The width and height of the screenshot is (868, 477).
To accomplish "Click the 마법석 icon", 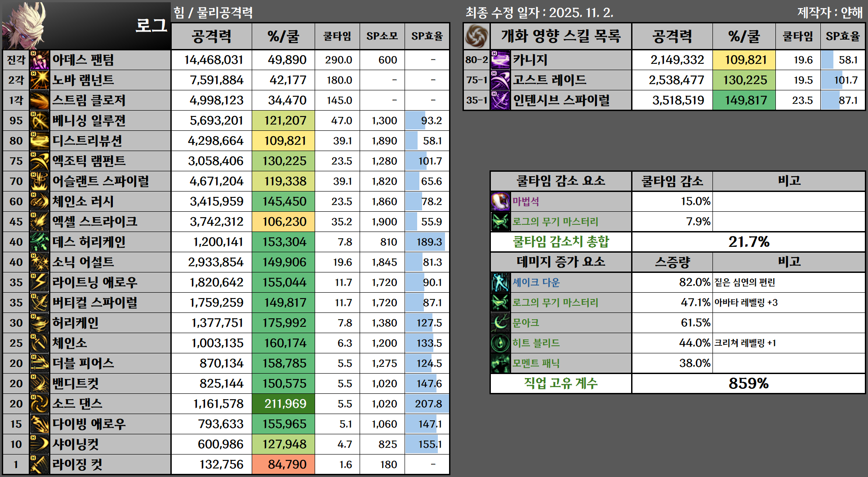I will tap(500, 201).
